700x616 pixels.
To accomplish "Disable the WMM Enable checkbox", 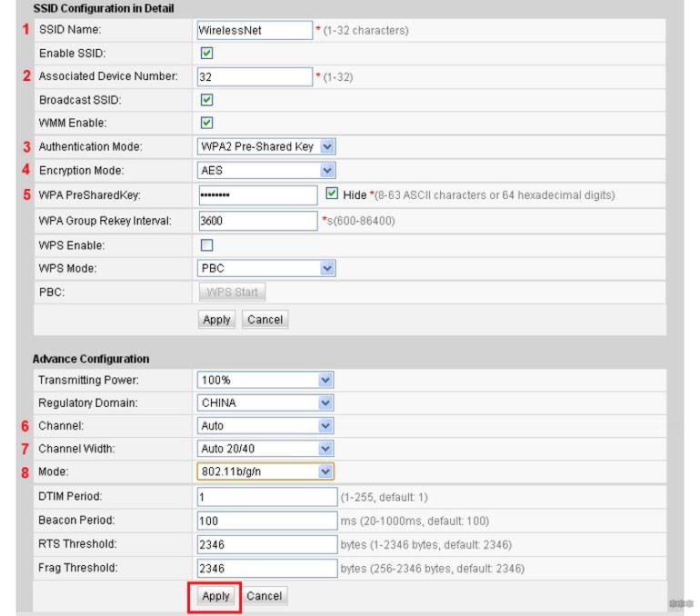I will 206,123.
